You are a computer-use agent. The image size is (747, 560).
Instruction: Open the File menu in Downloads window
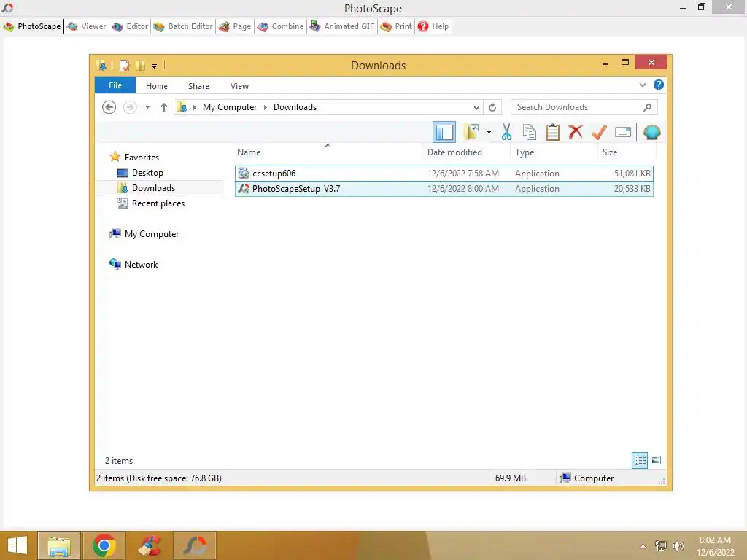(115, 85)
